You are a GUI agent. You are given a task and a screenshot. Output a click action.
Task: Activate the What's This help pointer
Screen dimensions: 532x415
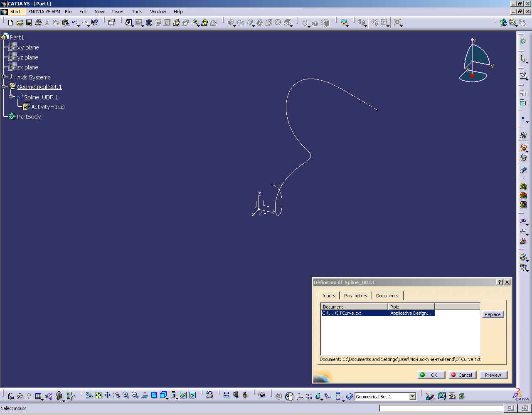point(95,22)
